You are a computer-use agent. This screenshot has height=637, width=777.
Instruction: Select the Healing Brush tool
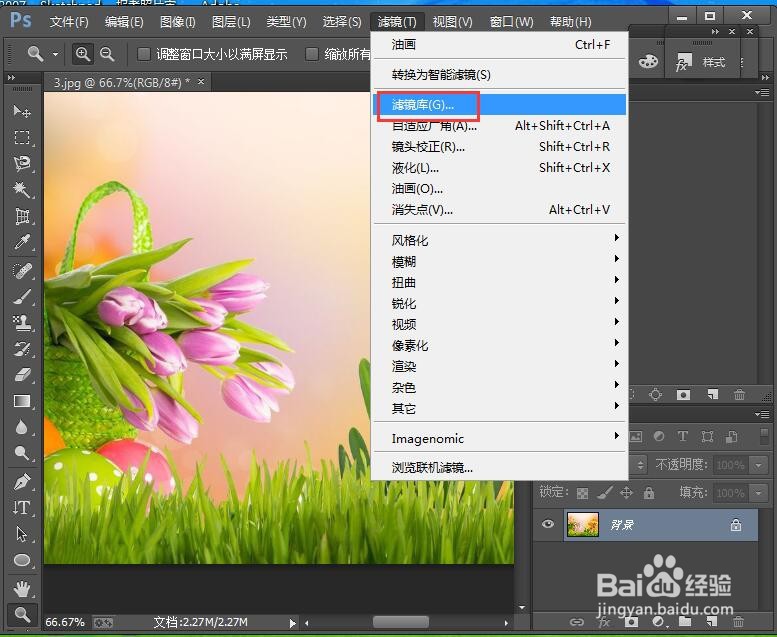pyautogui.click(x=22, y=271)
